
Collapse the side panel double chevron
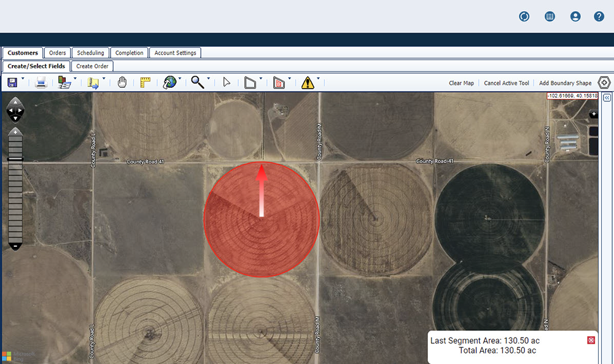607,98
